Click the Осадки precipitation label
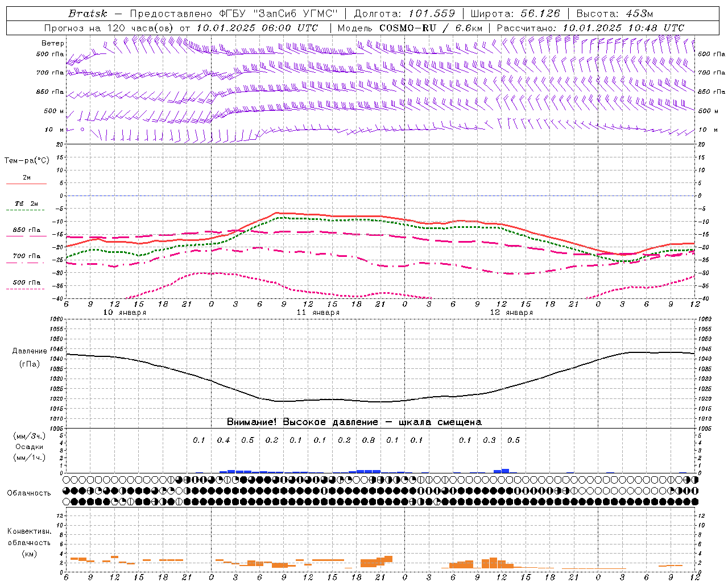 tap(30, 447)
